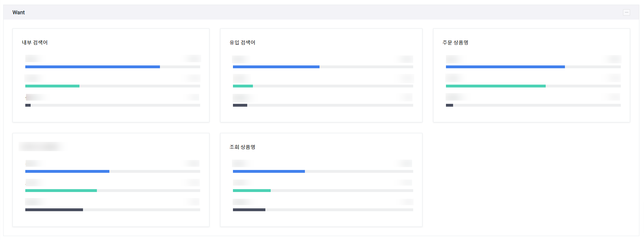Image resolution: width=644 pixels, height=240 pixels.
Task: Click dark gray bar in 주문 상품명 card
Action: (450, 105)
